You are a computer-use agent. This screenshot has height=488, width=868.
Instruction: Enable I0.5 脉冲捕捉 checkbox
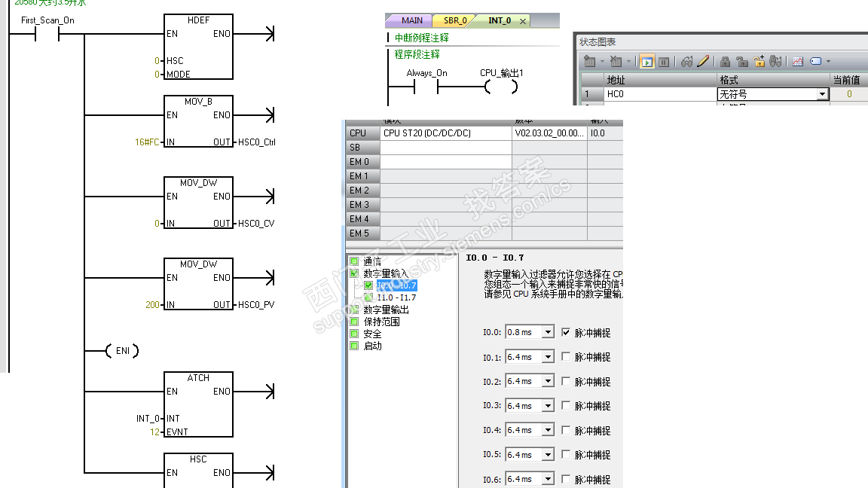pyautogui.click(x=566, y=454)
